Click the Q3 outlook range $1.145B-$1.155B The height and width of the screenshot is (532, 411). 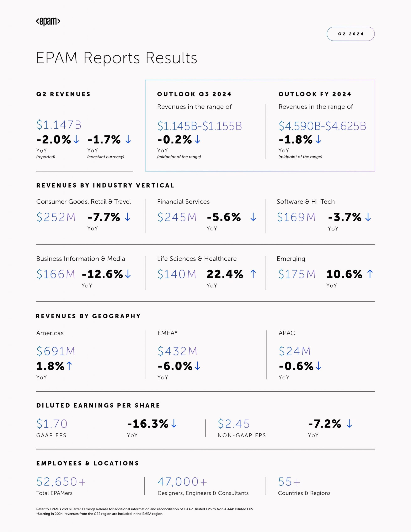pos(199,126)
